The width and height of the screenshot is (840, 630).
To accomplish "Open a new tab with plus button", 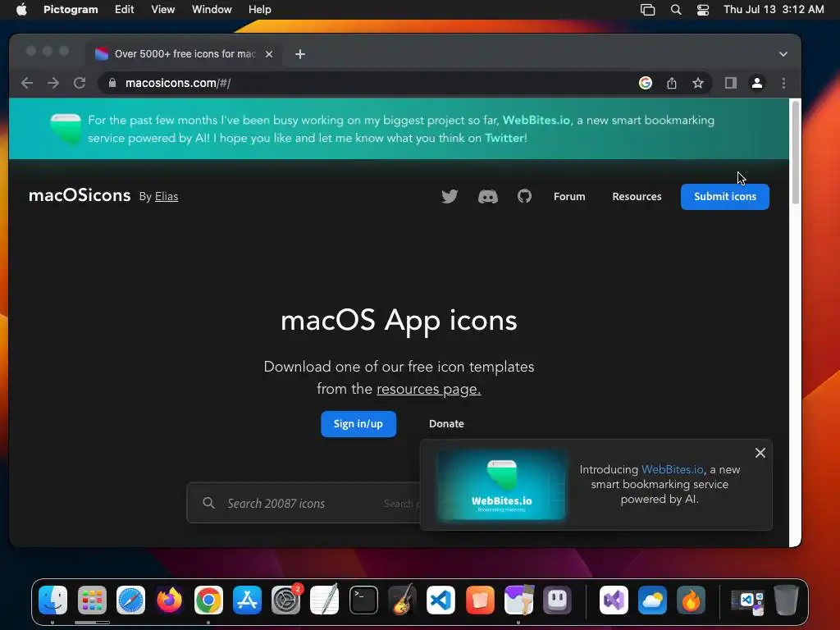I will pos(300,54).
